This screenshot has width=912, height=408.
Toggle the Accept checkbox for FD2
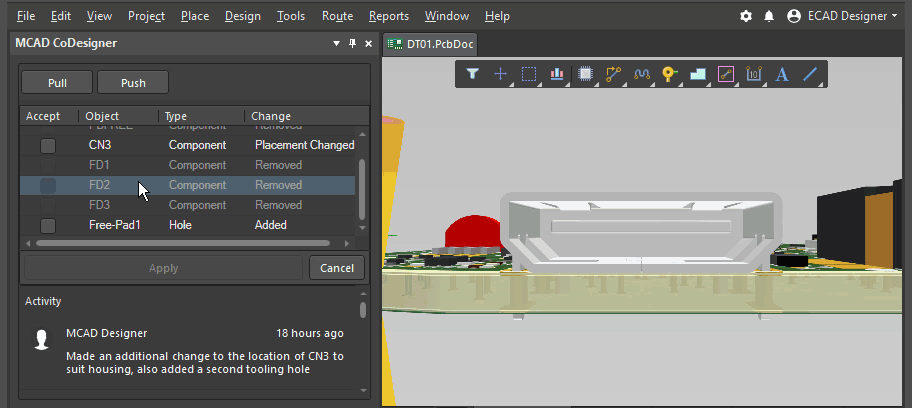(47, 185)
